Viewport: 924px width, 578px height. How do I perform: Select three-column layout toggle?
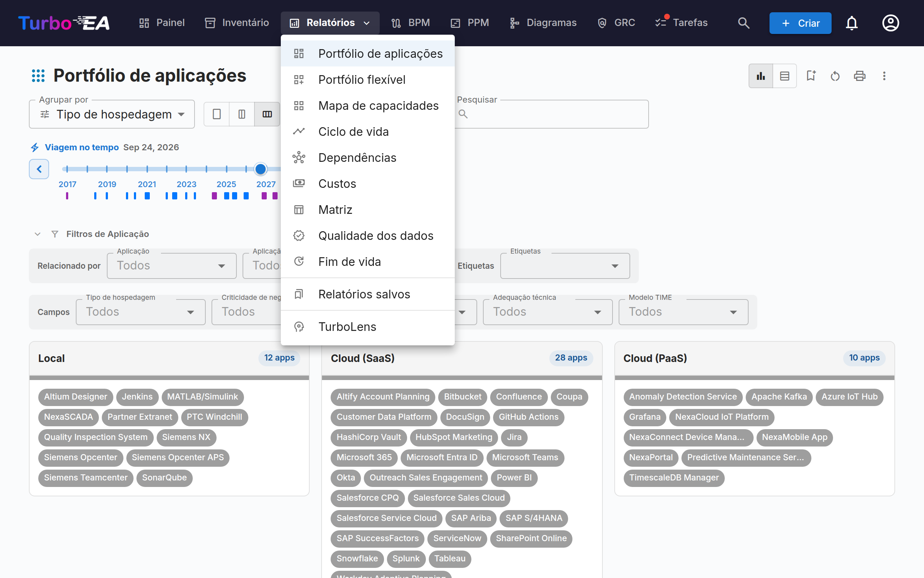267,114
